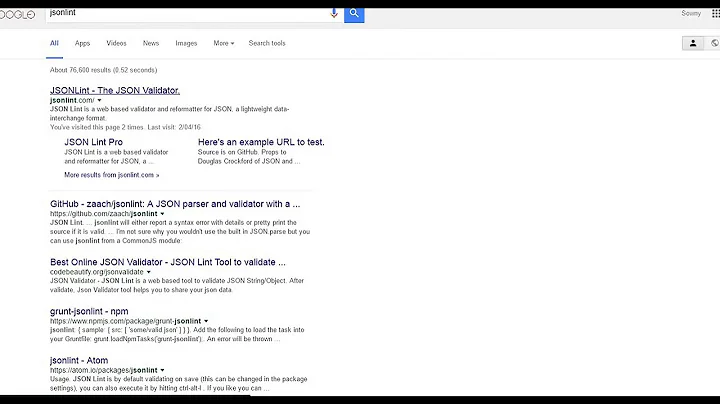Screen dimensions: 720x404
Task: Expand arrow beside atom.io/packages/jsonlint URL
Action: [x=162, y=370]
